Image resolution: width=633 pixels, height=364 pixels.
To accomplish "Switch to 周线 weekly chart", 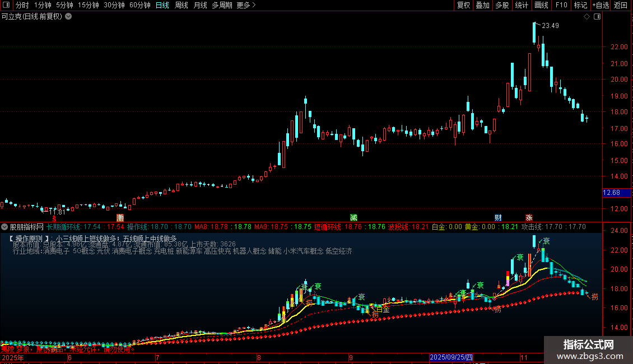I will [181, 5].
